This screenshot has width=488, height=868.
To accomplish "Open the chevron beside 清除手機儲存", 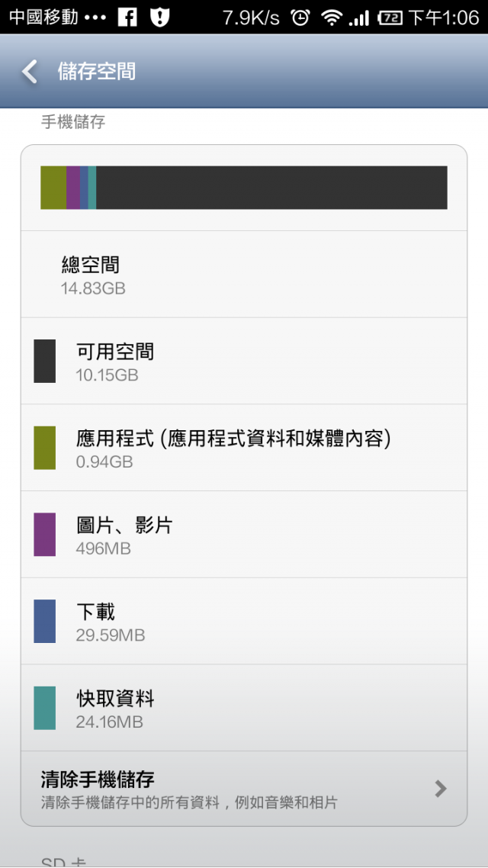I will [x=441, y=788].
